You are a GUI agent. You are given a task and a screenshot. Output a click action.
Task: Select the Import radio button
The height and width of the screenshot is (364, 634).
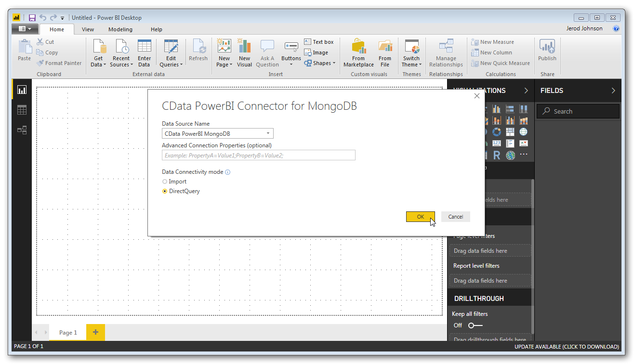point(165,182)
